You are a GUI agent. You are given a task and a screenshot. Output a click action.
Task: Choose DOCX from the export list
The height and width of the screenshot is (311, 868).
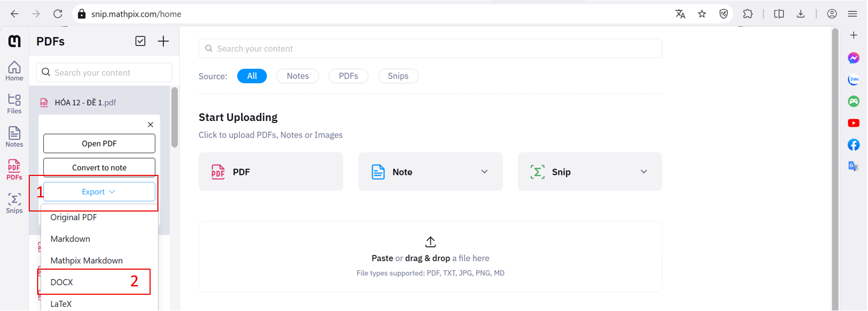[x=62, y=282]
